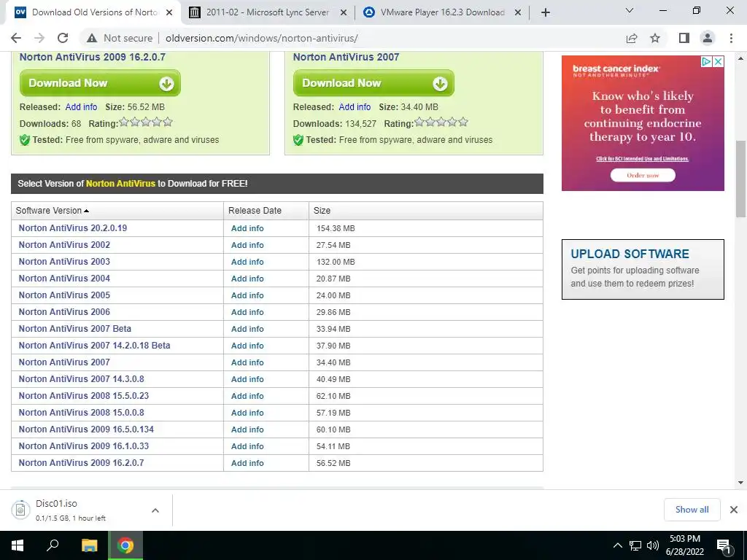The image size is (747, 560).
Task: Click the Chrome taskbar icon
Action: point(125,545)
